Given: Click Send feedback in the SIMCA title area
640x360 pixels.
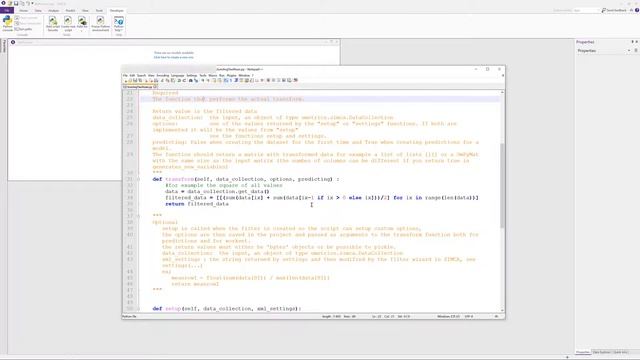Looking at the screenshot, I should pos(614,10).
